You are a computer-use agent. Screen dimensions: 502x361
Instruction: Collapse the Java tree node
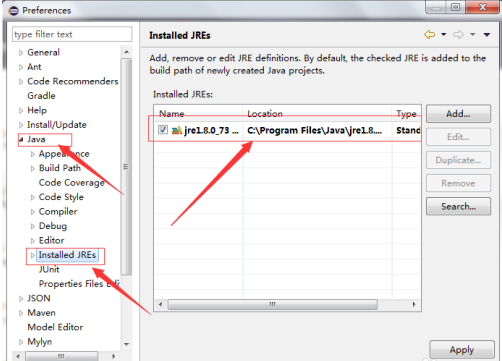coord(21,139)
